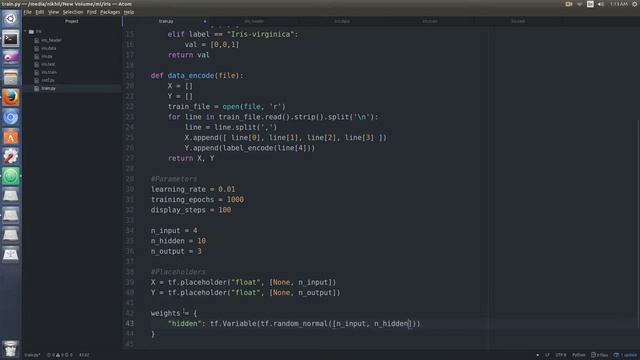The width and height of the screenshot is (640, 360).
Task: Click line number 19 in gutter
Action: click(x=129, y=76)
